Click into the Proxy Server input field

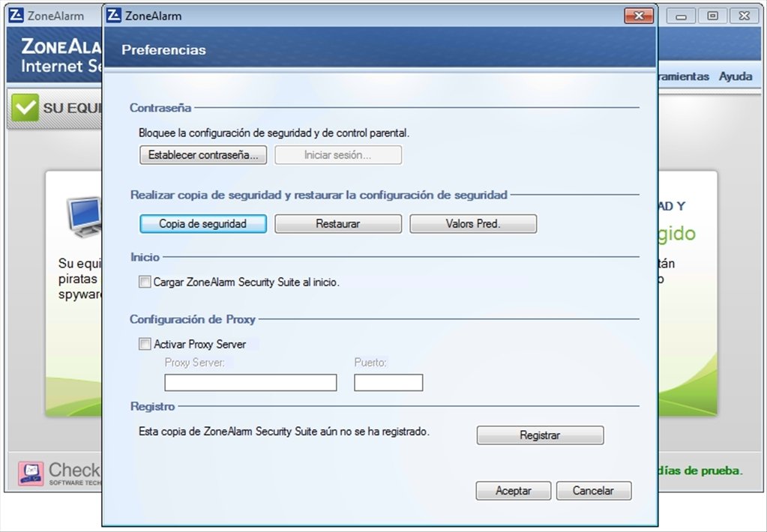250,382
